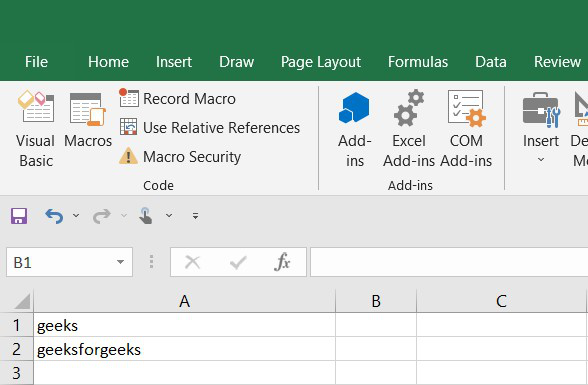Viewport: 588px width, 385px height.
Task: Start Record Macro
Action: [x=177, y=99]
